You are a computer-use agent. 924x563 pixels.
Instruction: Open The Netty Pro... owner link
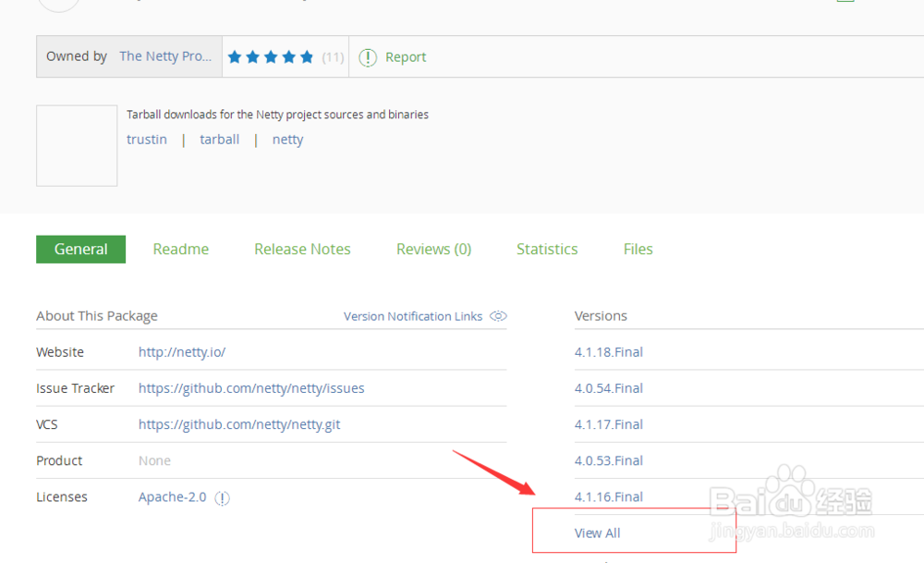point(165,56)
